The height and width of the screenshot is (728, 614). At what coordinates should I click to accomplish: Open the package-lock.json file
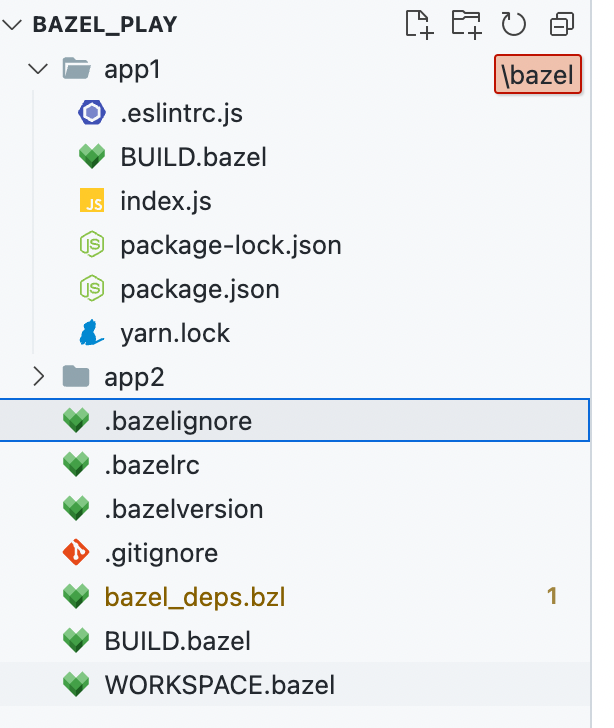(x=230, y=245)
